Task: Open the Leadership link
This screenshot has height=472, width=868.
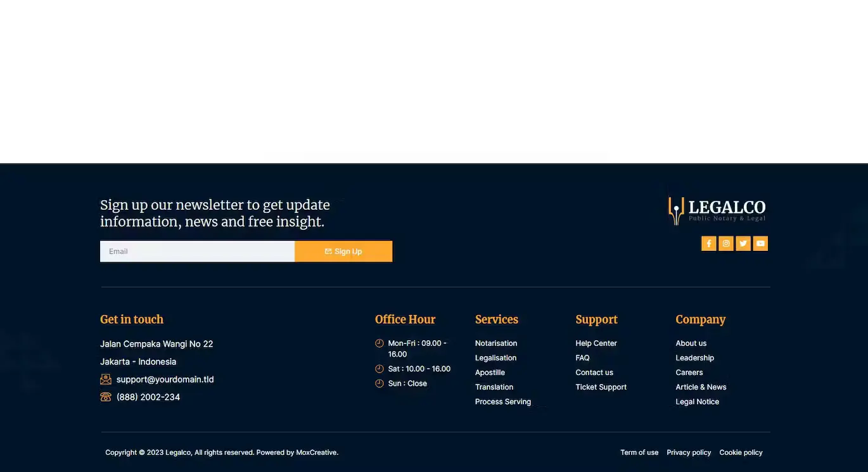Action: pos(695,358)
